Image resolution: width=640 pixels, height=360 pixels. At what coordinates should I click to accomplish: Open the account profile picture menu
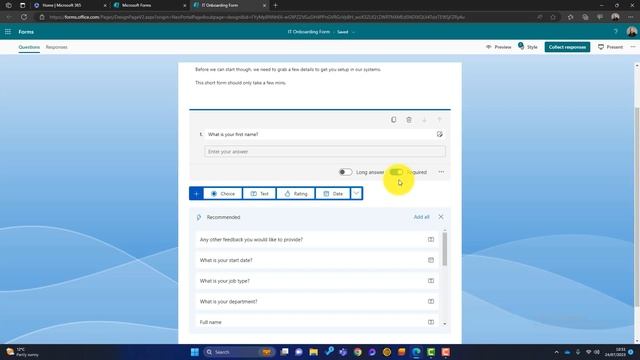631,32
